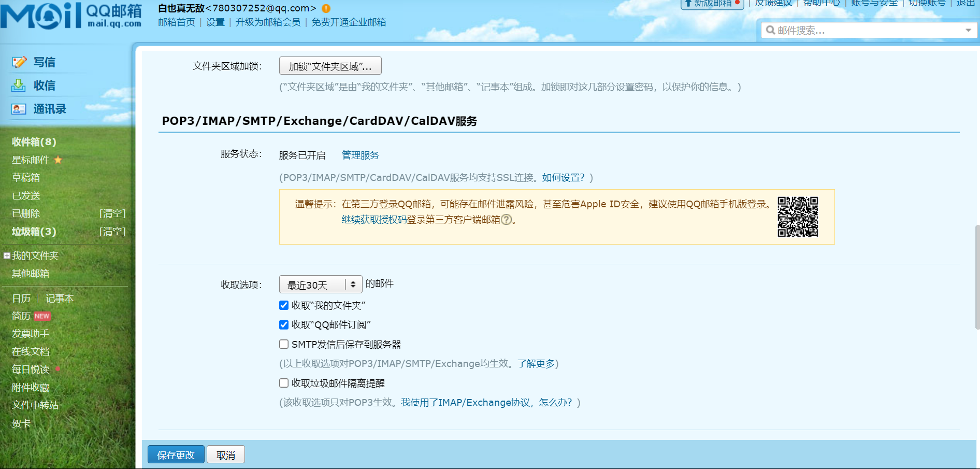
Task: Open 日历 in the sidebar
Action: [21, 299]
